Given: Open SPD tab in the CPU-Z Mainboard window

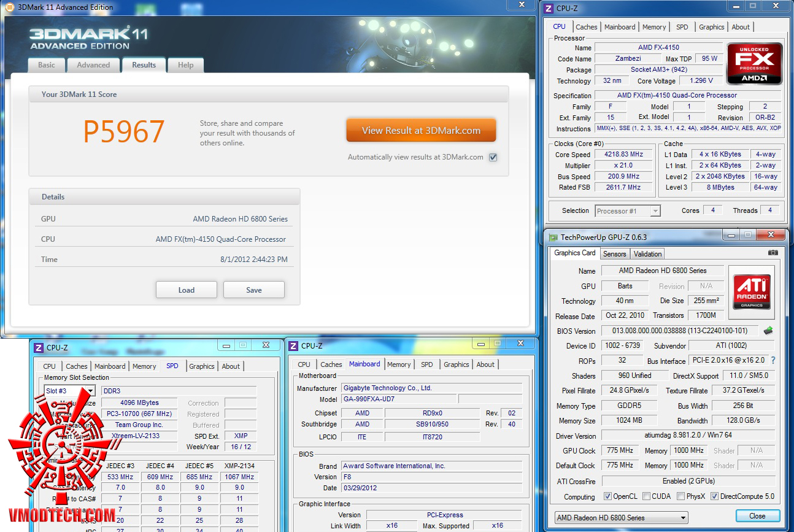Looking at the screenshot, I should tap(427, 364).
